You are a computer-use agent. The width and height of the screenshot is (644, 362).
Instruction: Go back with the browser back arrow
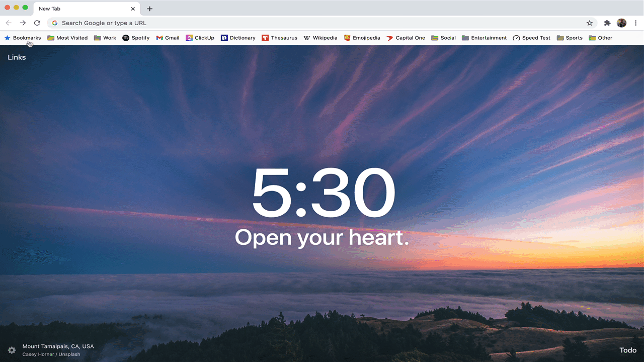pos(9,23)
